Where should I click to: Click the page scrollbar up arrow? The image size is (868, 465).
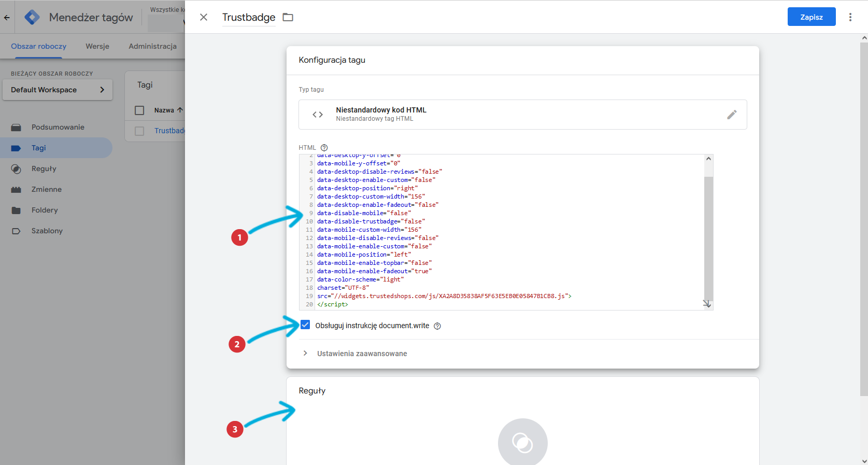point(864,38)
